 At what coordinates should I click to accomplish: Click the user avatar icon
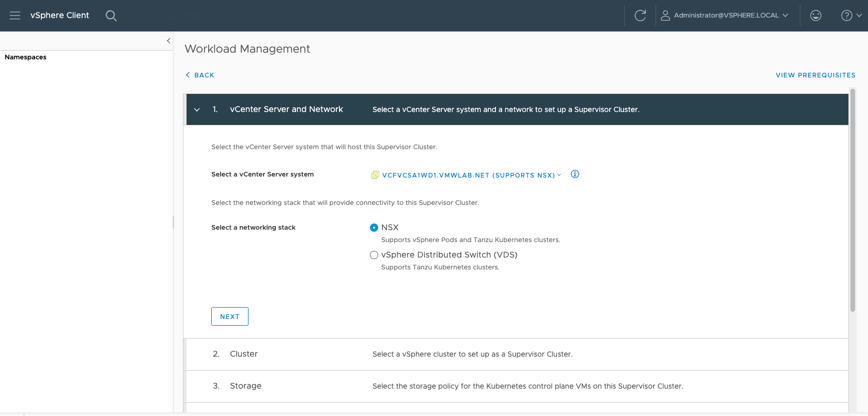coord(665,15)
